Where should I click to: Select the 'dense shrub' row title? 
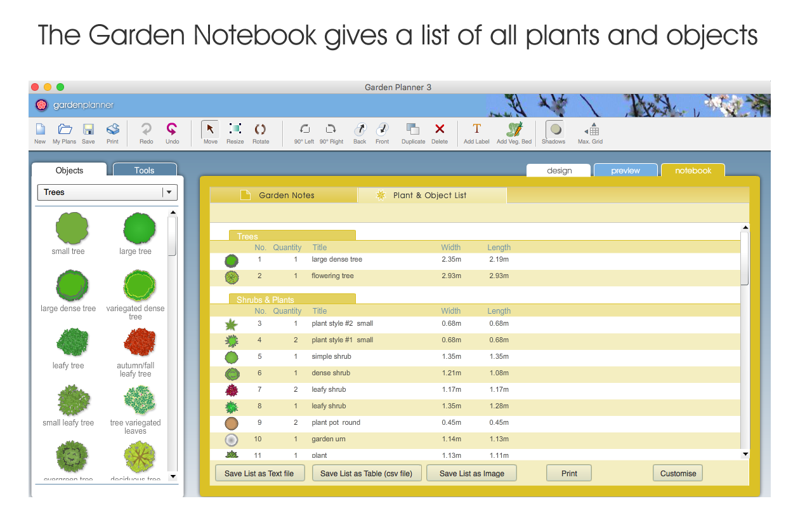click(331, 373)
